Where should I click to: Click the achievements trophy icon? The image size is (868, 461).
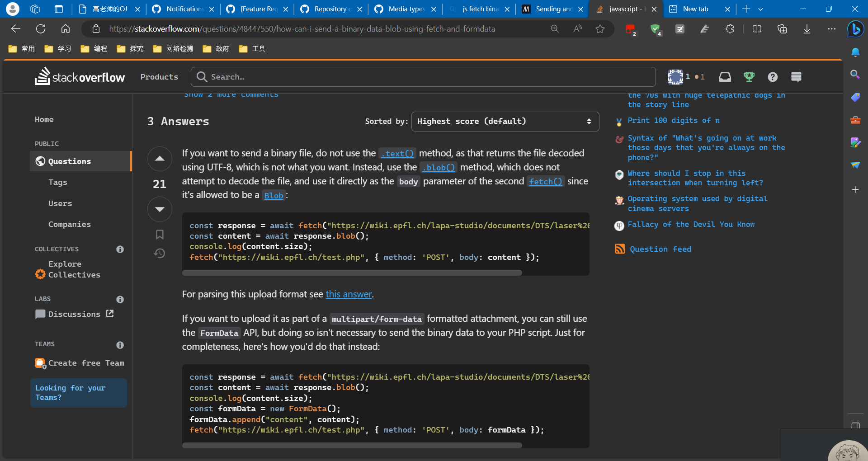(749, 77)
